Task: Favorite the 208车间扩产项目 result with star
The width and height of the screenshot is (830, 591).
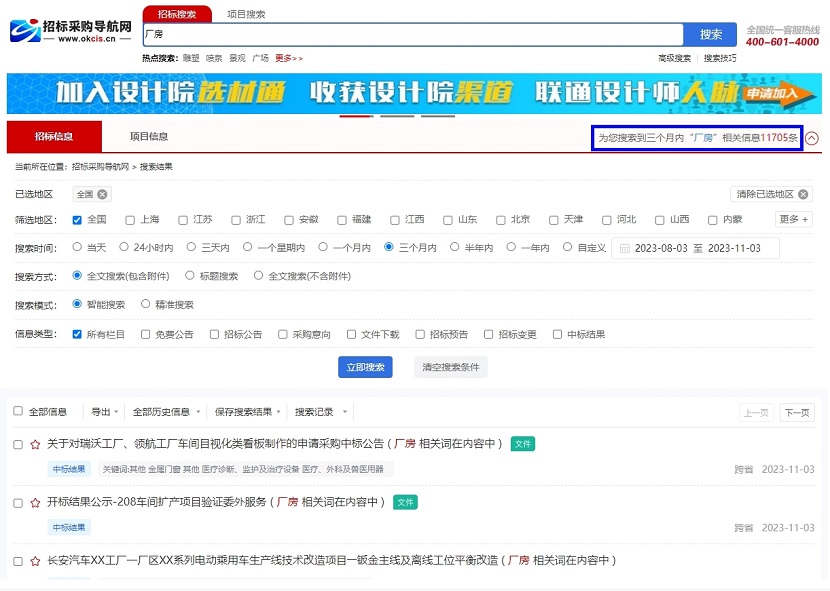Action: 35,502
